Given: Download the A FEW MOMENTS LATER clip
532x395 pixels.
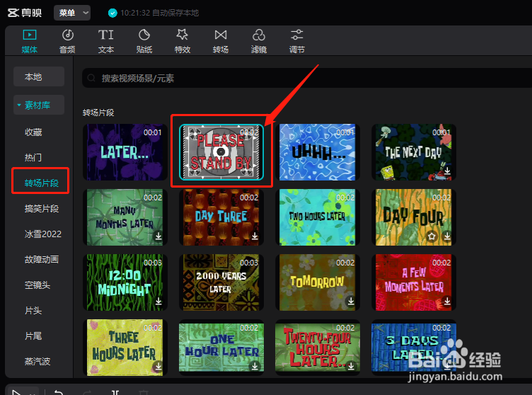Looking at the screenshot, I should click(447, 301).
